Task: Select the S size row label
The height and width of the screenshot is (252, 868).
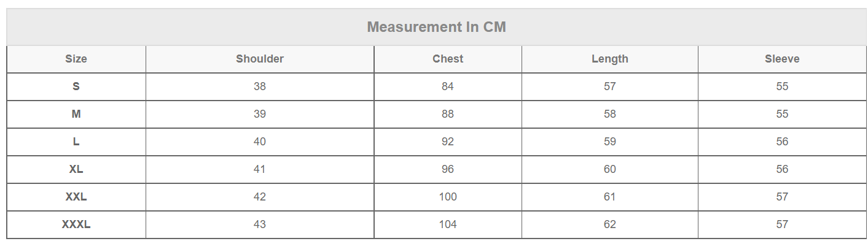Action: [x=76, y=86]
